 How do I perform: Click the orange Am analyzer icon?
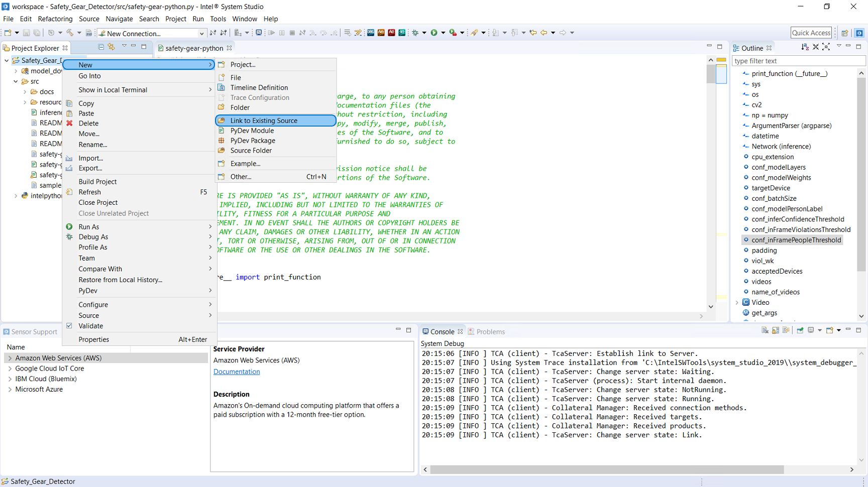click(381, 33)
